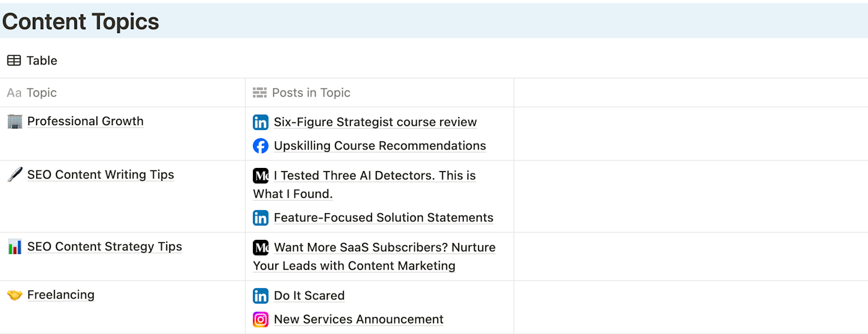Image resolution: width=868 pixels, height=334 pixels.
Task: Click Medium icon beside AI Detectors post
Action: pos(260,176)
